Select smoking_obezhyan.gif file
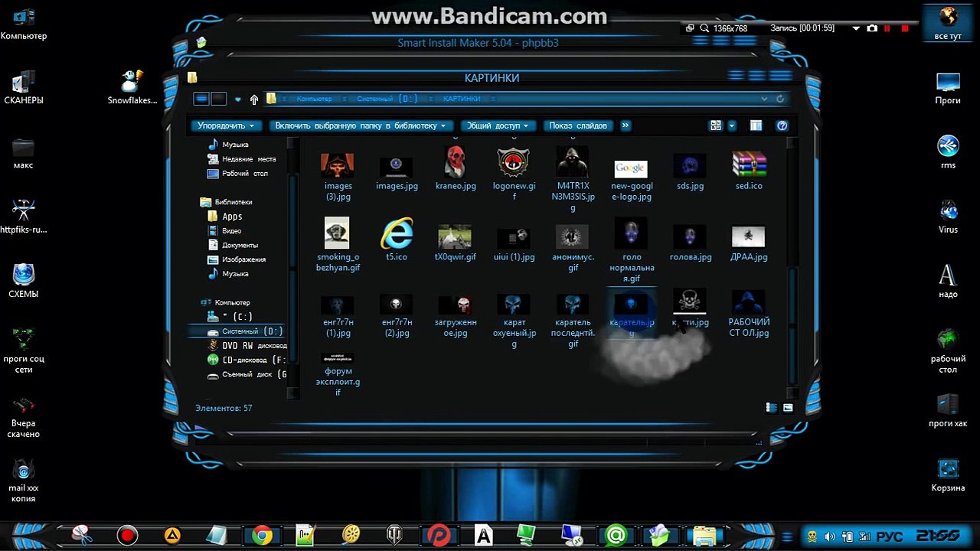 tap(338, 245)
